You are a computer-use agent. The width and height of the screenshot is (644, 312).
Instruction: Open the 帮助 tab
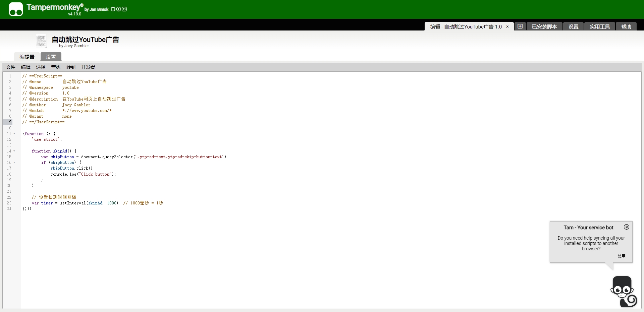pyautogui.click(x=626, y=26)
